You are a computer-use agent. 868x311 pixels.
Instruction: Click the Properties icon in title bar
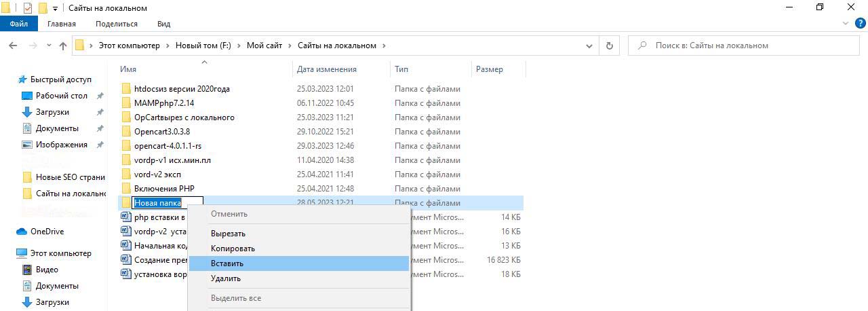28,8
